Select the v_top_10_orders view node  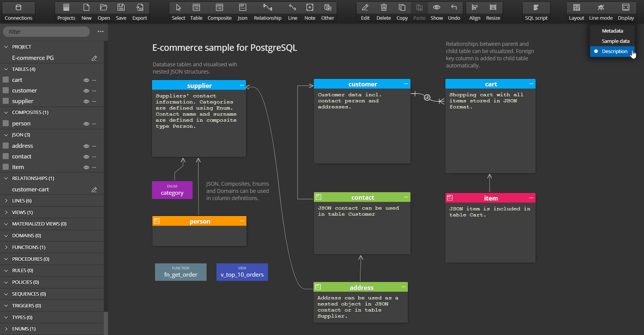point(242,272)
